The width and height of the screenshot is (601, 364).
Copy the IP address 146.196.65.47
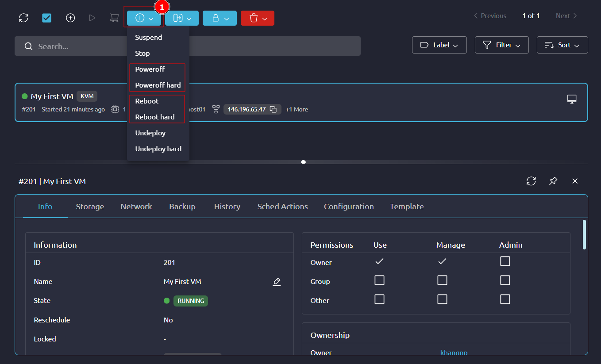coord(273,109)
